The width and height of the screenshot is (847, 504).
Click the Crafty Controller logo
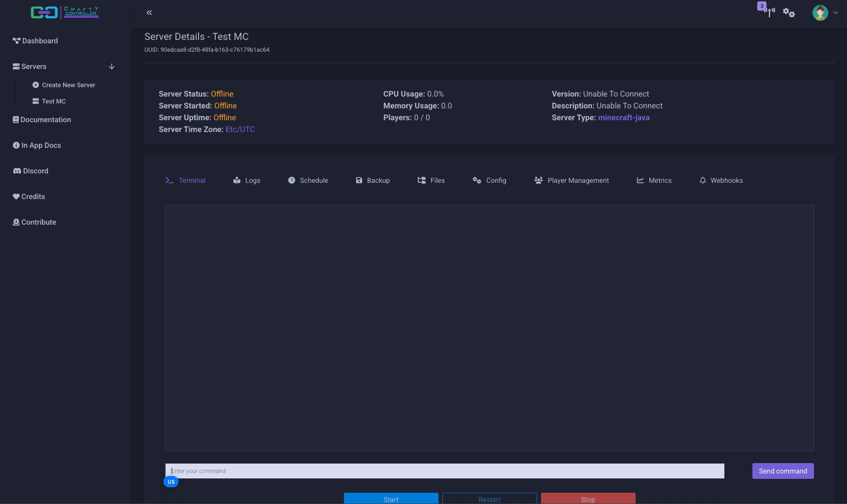pos(65,12)
